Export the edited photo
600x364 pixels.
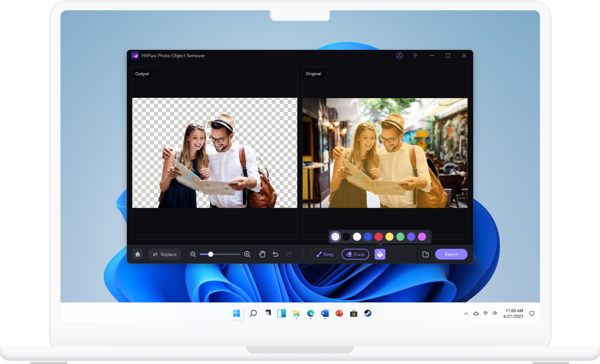coord(451,254)
